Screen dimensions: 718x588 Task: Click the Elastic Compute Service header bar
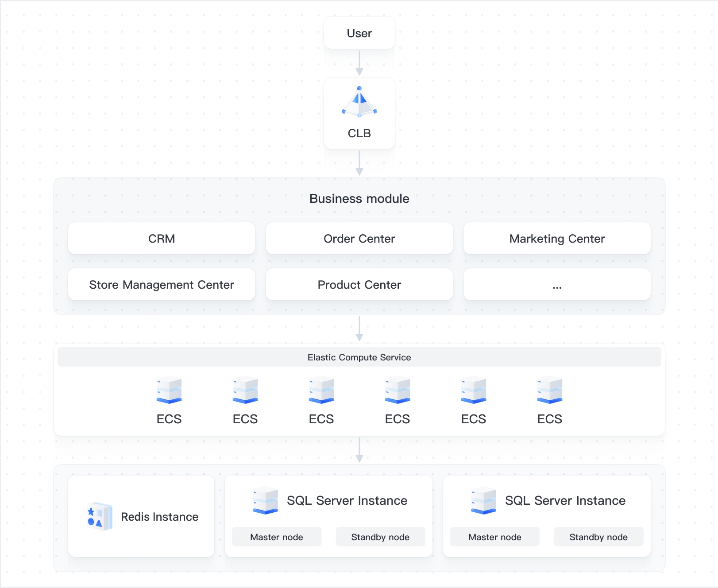click(359, 357)
